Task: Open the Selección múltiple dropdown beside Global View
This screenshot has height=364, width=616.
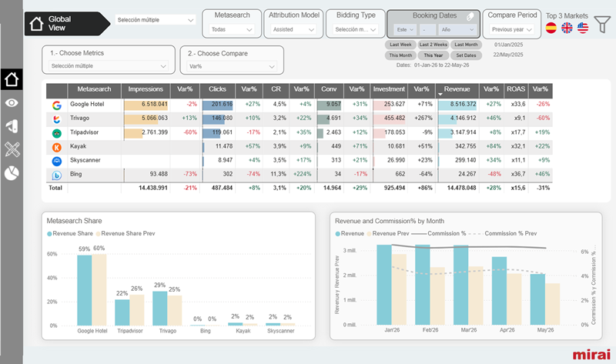Action: pos(156,20)
